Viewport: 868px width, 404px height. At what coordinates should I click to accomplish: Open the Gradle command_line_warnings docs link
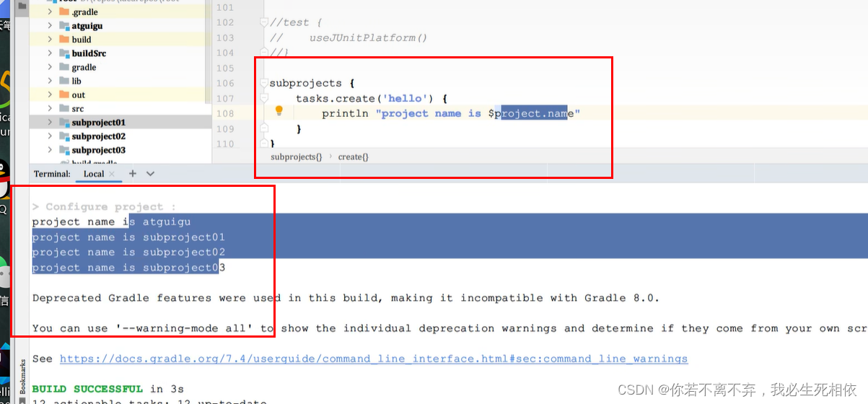tap(374, 359)
